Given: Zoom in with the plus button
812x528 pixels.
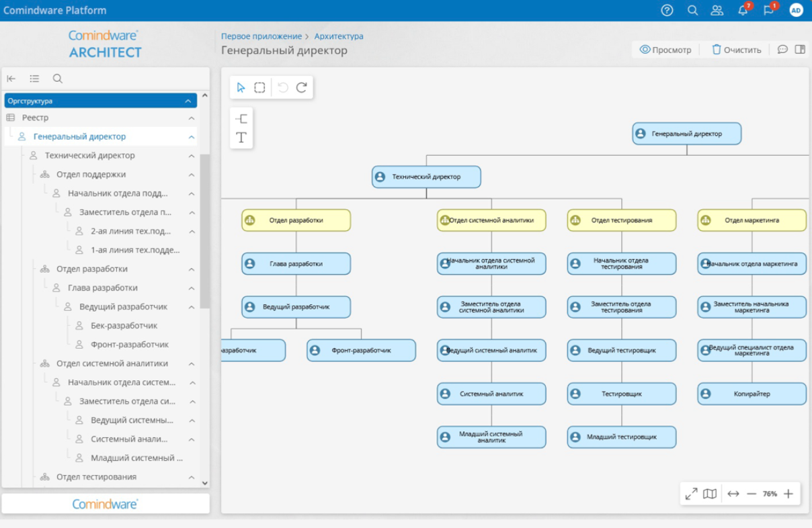Looking at the screenshot, I should (788, 494).
